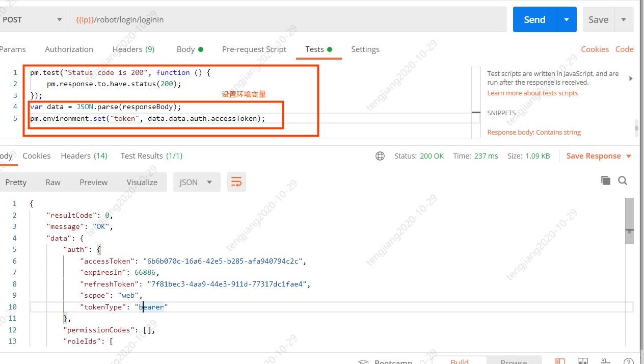Image resolution: width=644 pixels, height=364 pixels.
Task: Open the Save button dropdown arrow
Action: click(x=624, y=19)
